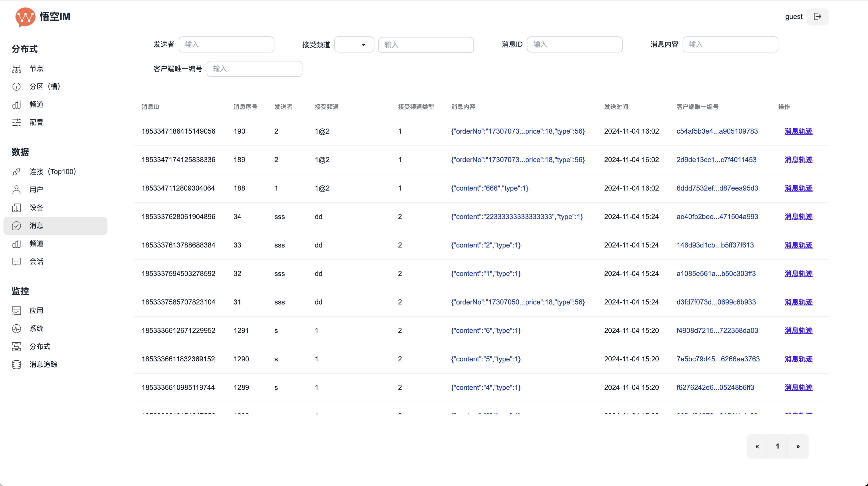Focus the 接受频道 text input field
This screenshot has width=868, height=486.
pos(426,45)
